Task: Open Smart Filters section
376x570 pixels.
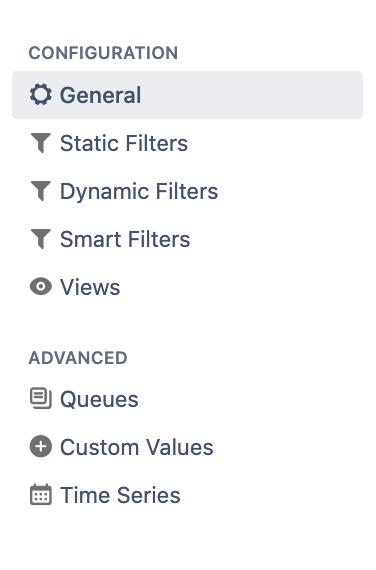Action: coord(188,239)
